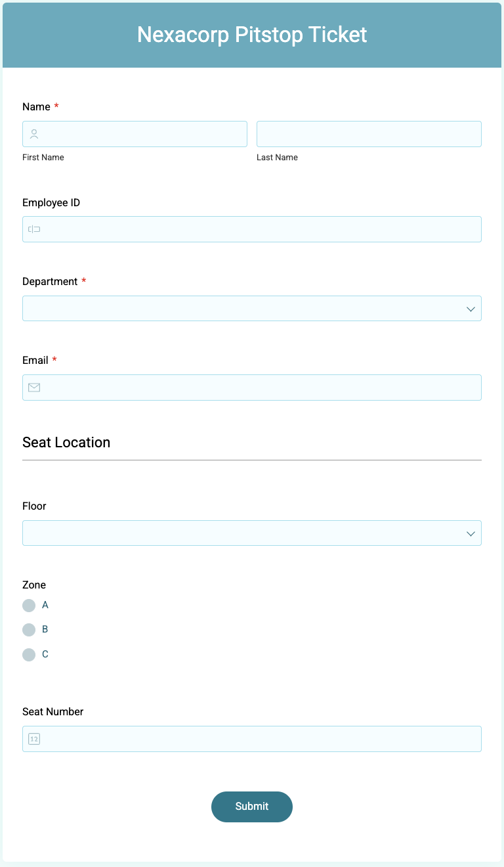The height and width of the screenshot is (867, 504).
Task: Submit the Pitstop Ticket form
Action: click(x=252, y=807)
